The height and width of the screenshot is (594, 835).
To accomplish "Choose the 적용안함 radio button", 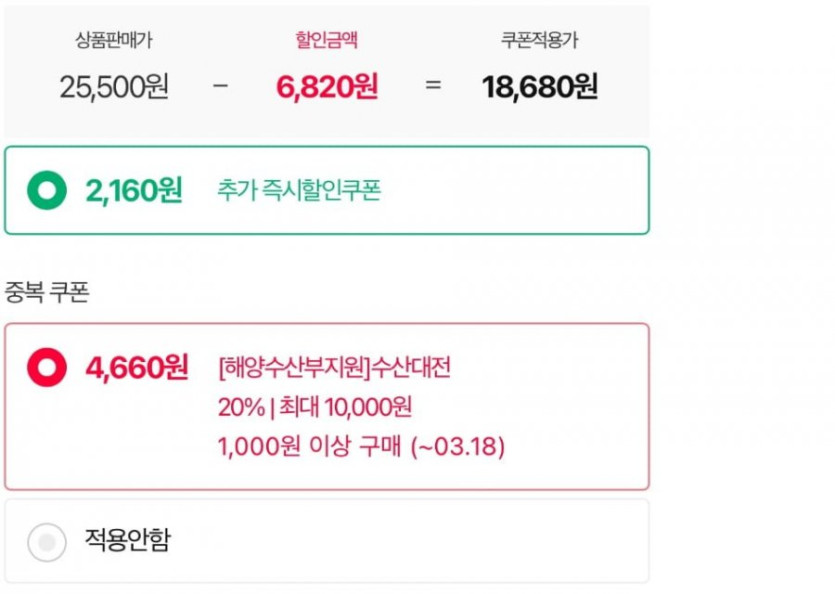I will 46,542.
